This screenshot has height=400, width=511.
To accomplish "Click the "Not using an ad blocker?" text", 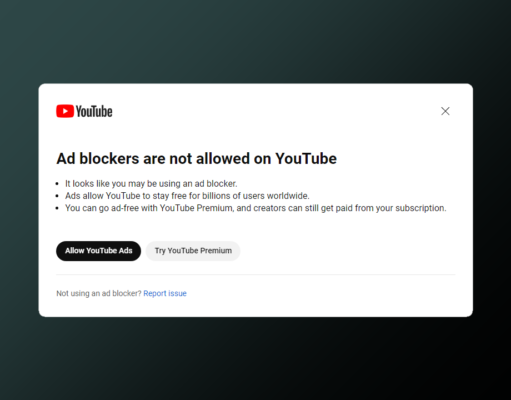I will coord(99,293).
